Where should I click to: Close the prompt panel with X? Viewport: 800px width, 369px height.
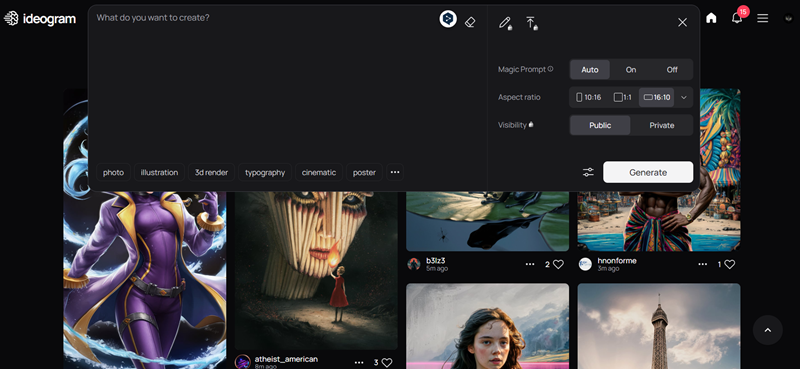(x=682, y=22)
